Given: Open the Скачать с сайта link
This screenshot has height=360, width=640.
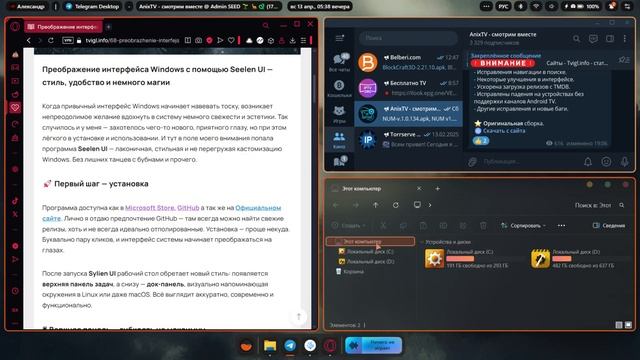Looking at the screenshot, I should pyautogui.click(x=504, y=131).
